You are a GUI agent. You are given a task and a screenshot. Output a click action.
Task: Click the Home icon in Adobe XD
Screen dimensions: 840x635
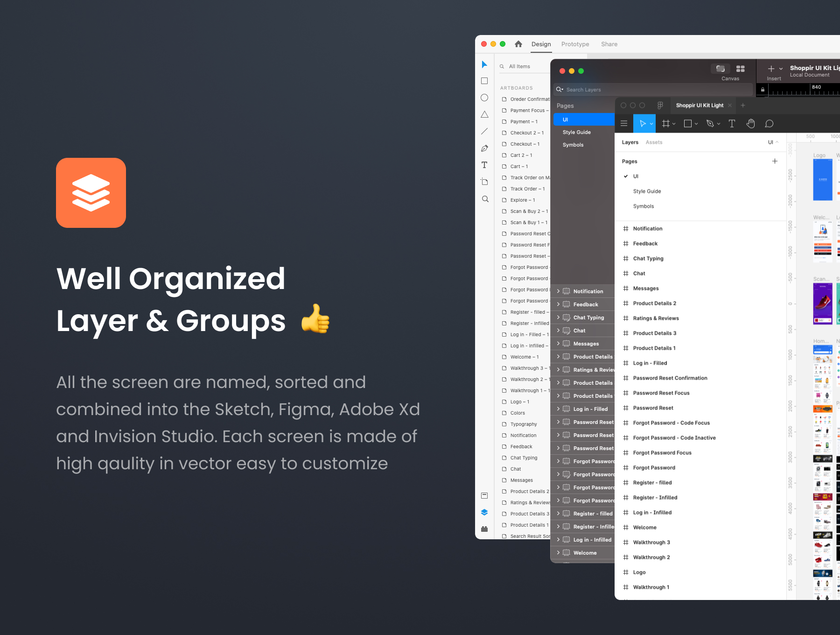[518, 44]
